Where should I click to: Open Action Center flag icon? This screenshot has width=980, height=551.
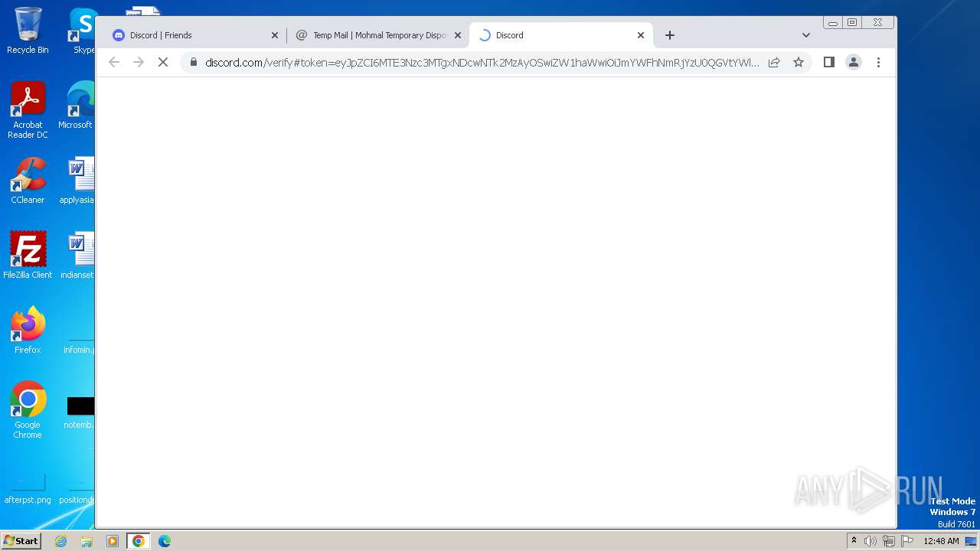pos(907,541)
